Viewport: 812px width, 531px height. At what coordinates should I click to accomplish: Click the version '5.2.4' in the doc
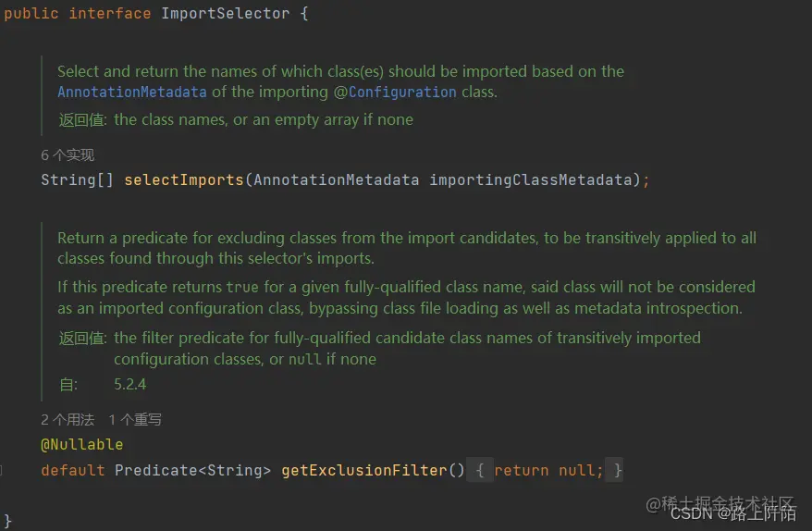pyautogui.click(x=130, y=384)
